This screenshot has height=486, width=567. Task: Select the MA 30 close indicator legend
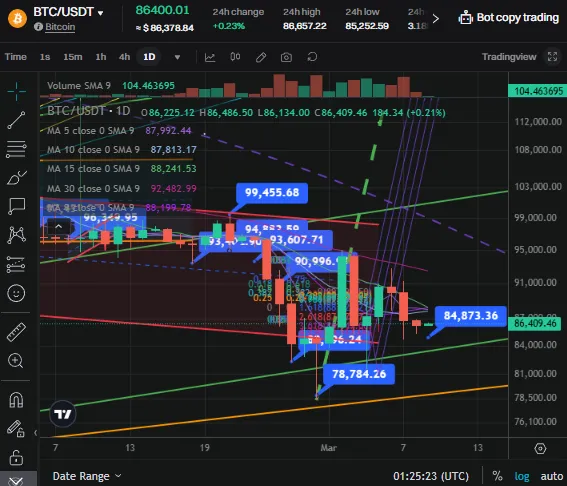click(122, 188)
